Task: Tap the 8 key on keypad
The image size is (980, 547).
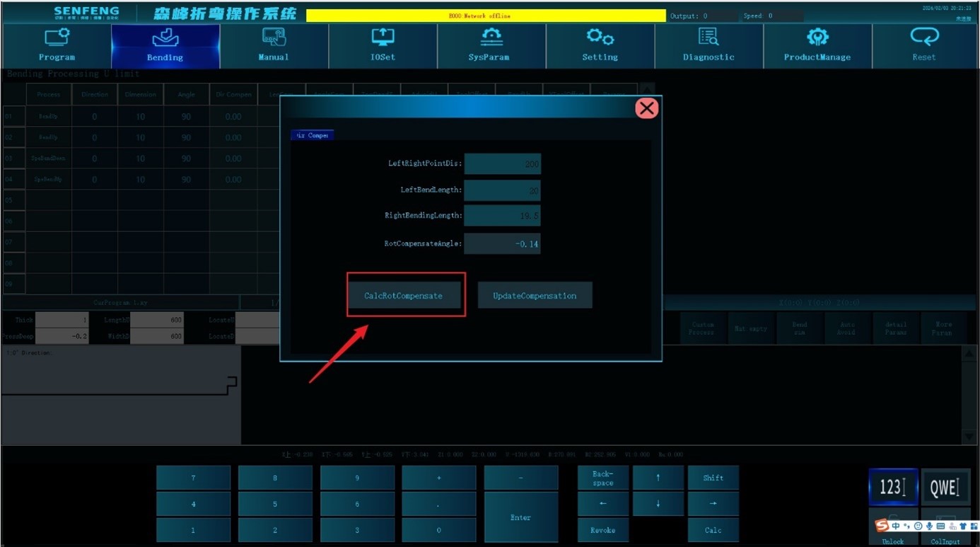Action: (275, 478)
